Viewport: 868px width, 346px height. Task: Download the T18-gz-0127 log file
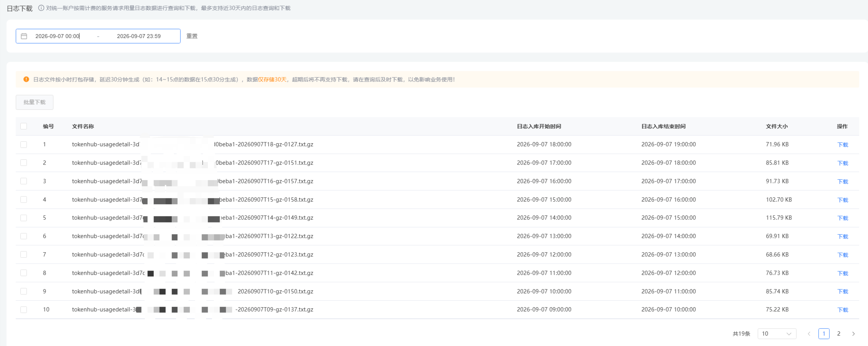point(843,145)
